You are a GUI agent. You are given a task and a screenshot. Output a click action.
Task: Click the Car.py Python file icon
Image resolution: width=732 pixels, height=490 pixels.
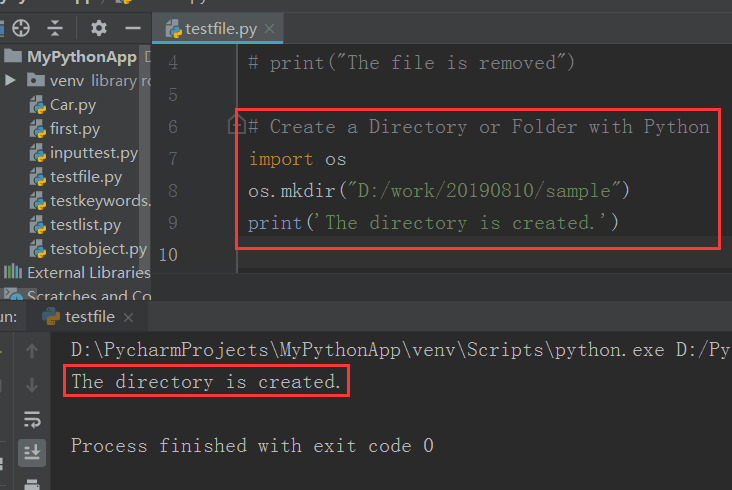pos(37,105)
